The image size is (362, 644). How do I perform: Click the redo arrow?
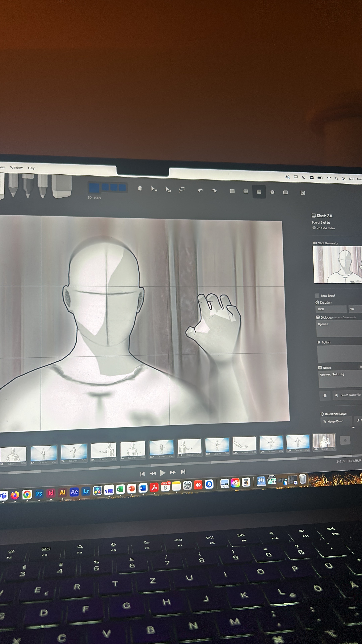(x=214, y=191)
